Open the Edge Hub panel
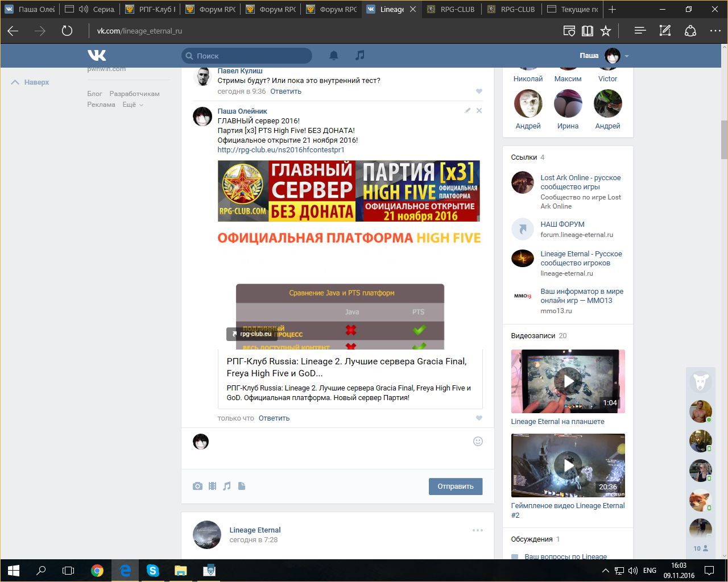Screen dimensions: 728x582 tap(640, 31)
